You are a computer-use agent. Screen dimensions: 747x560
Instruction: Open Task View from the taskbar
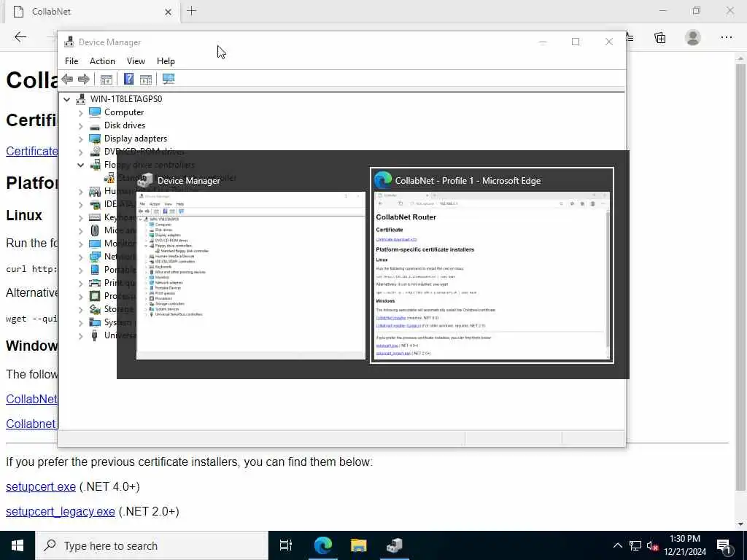pos(286,545)
